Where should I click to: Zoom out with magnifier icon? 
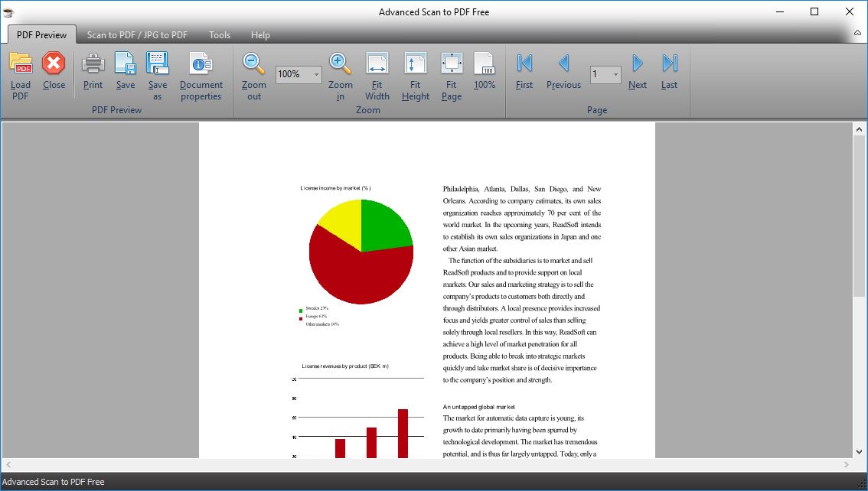pos(253,63)
